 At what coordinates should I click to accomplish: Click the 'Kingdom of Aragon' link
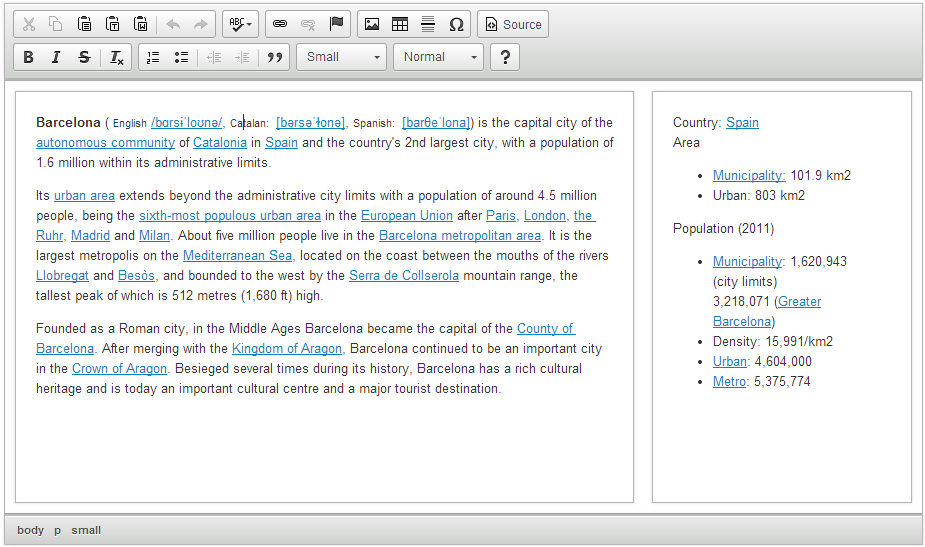tap(287, 349)
